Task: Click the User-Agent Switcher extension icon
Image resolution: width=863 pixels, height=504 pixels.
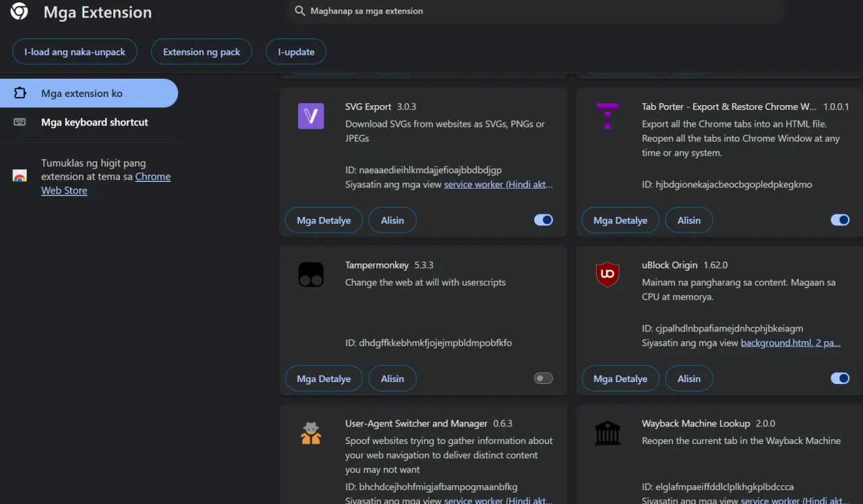Action: click(311, 433)
